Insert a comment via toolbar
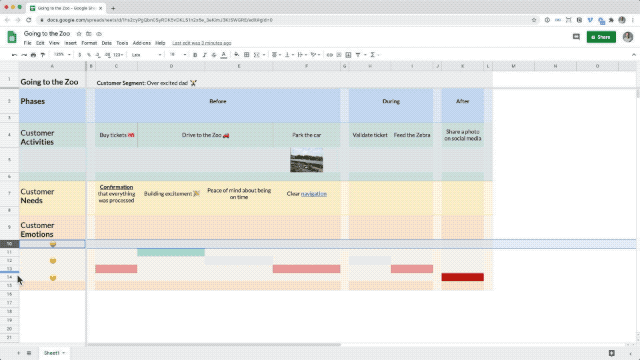 click(339, 55)
